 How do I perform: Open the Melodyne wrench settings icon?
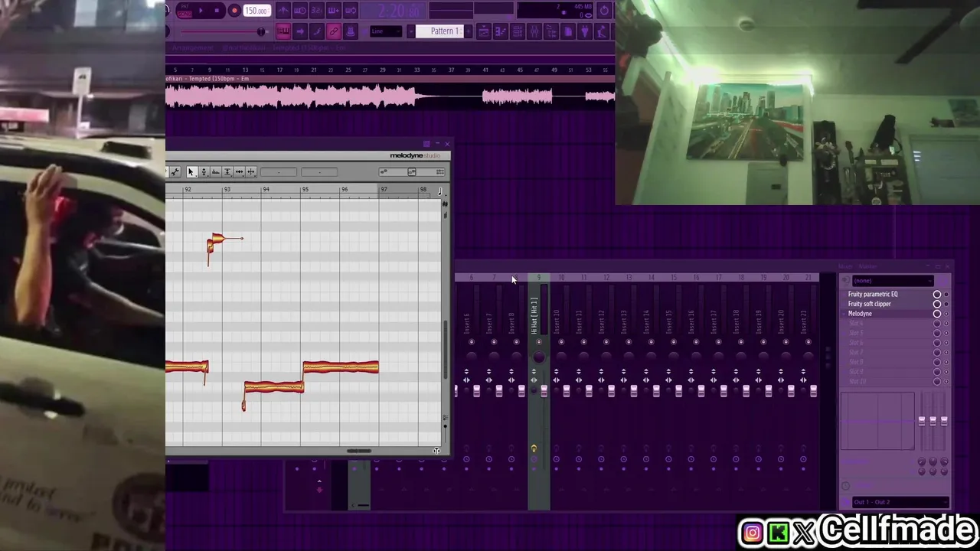(175, 171)
